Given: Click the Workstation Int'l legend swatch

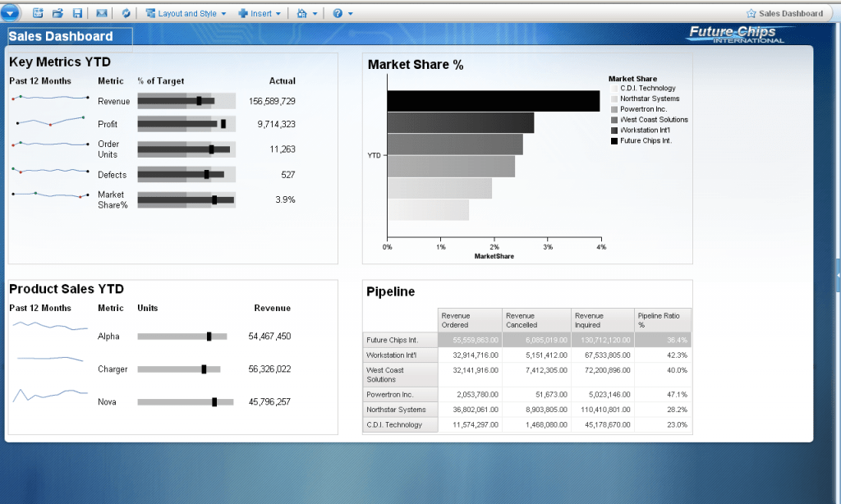Looking at the screenshot, I should pos(614,131).
